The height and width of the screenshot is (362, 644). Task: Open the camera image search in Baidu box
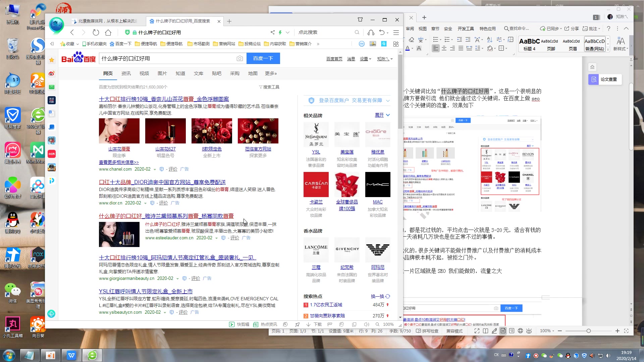(239, 59)
